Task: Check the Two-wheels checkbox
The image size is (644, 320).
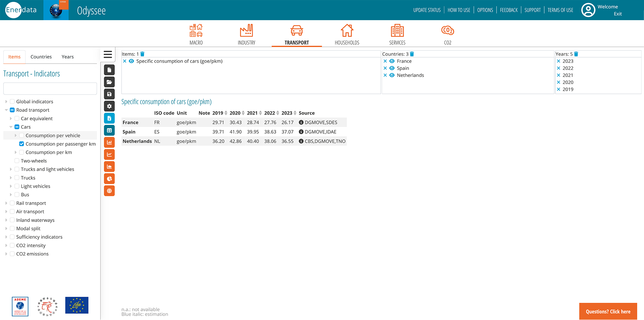Action: pos(17,161)
